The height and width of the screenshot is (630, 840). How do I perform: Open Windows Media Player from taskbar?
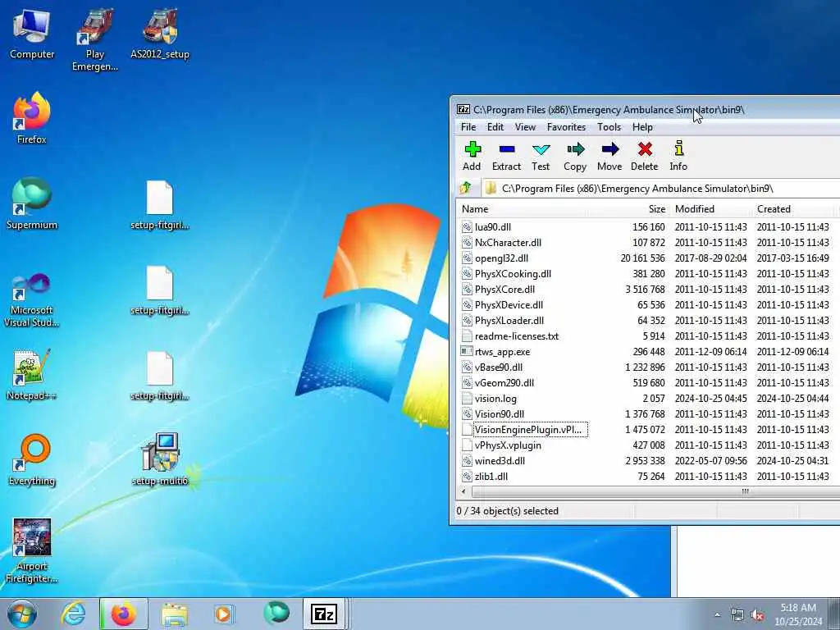pos(223,614)
